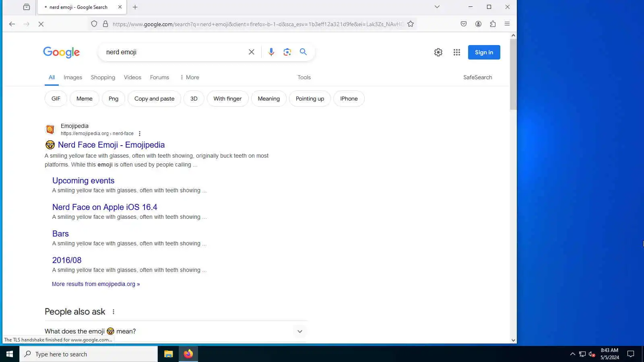
Task: Apply the Meaning filter chip
Action: pyautogui.click(x=268, y=99)
